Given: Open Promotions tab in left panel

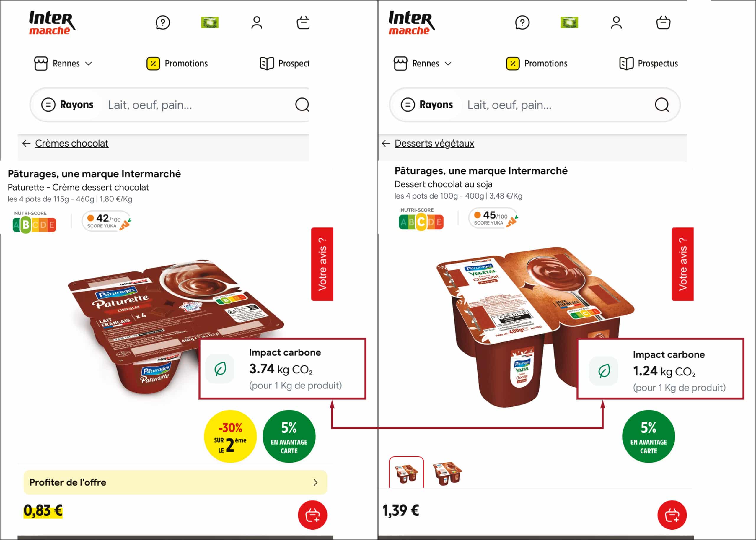Looking at the screenshot, I should 177,63.
